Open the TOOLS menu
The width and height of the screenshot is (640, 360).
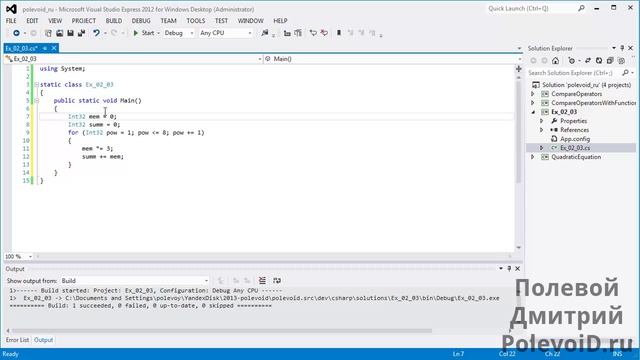tap(196, 21)
